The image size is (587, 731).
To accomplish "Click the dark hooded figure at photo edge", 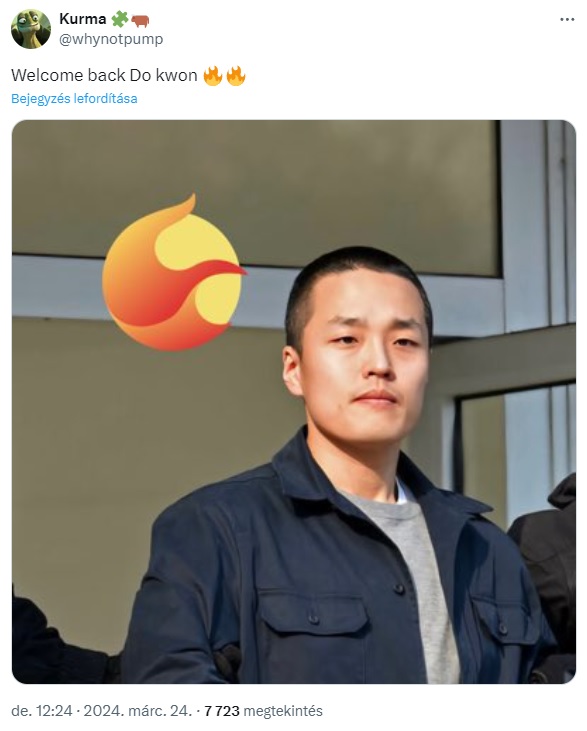I will pyautogui.click(x=548, y=573).
